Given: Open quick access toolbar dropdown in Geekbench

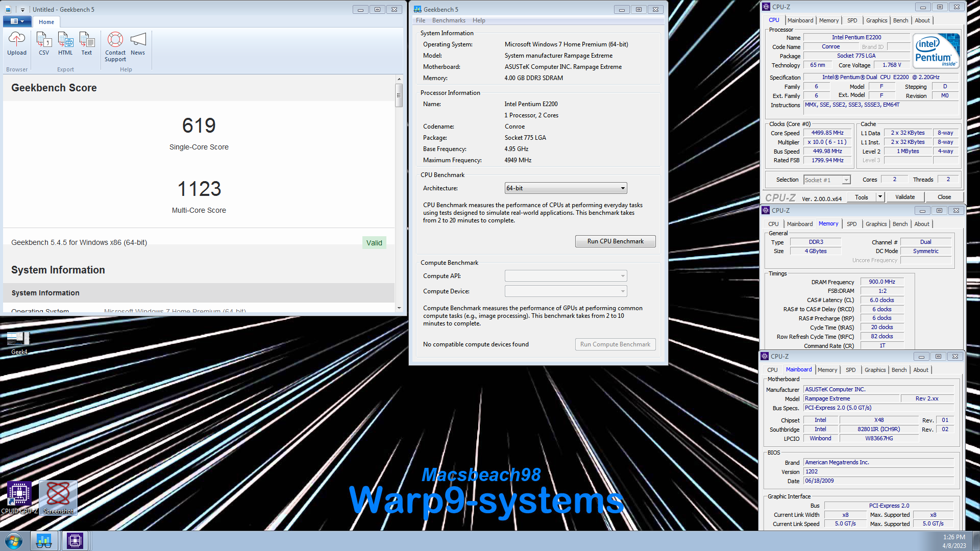Looking at the screenshot, I should click(x=22, y=10).
